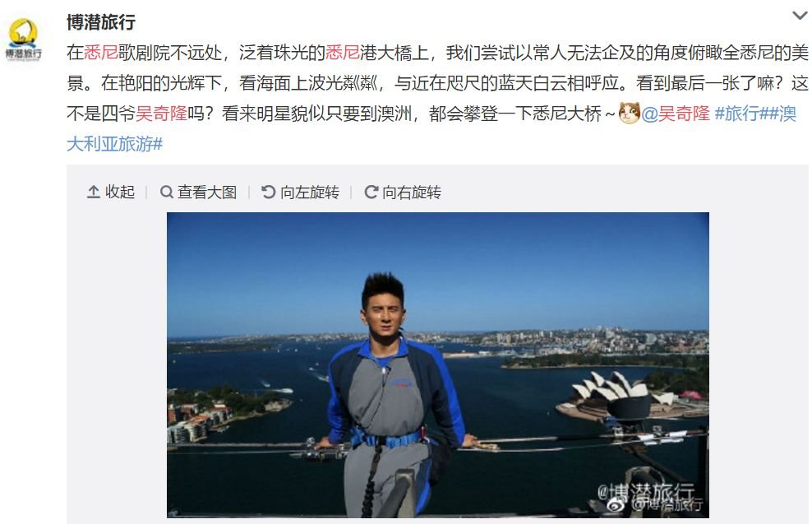Open the 博潜旅行 profile avatar
Screen dimensions: 812x524
coord(24,39)
